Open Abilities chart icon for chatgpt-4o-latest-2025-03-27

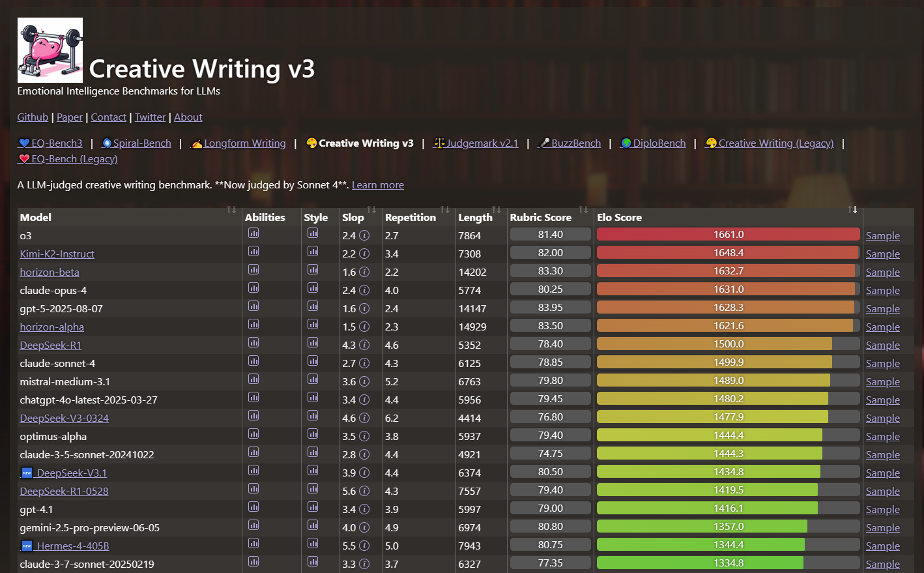pos(253,398)
